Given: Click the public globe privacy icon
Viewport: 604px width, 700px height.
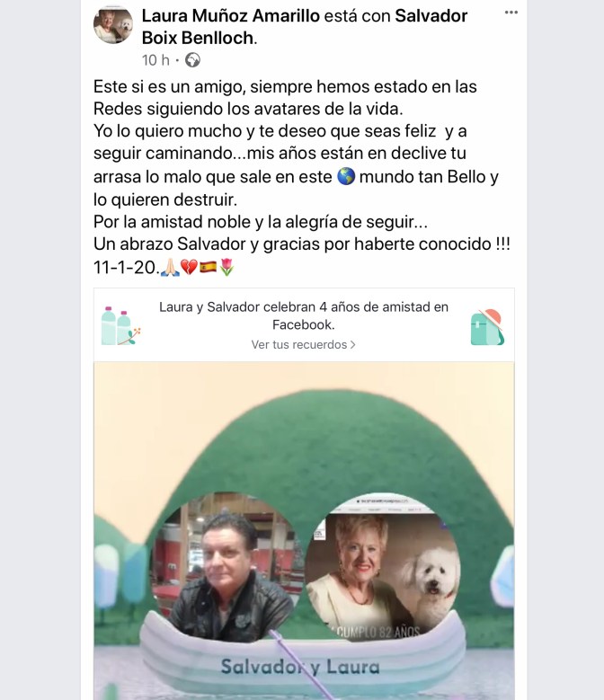Looking at the screenshot, I should coord(192,60).
